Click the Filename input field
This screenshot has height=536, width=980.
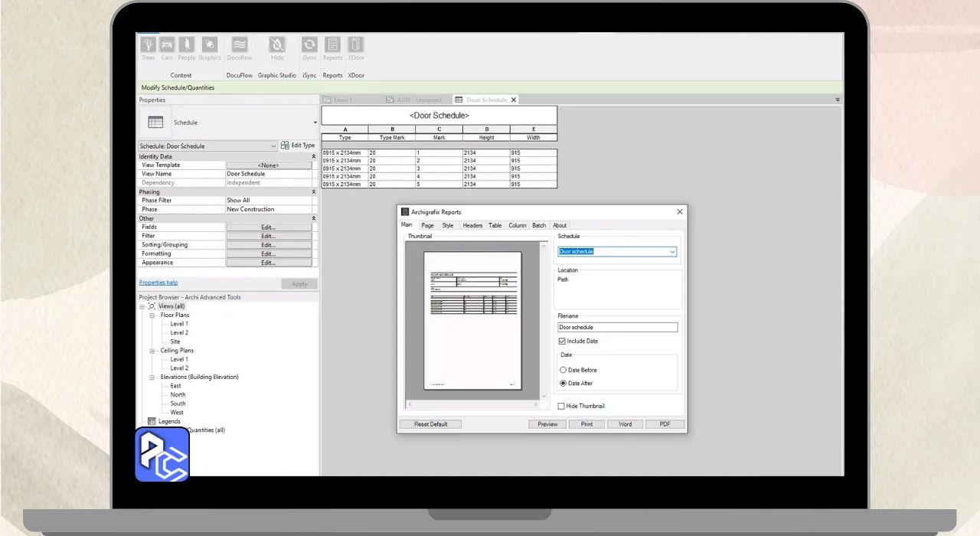coord(617,328)
